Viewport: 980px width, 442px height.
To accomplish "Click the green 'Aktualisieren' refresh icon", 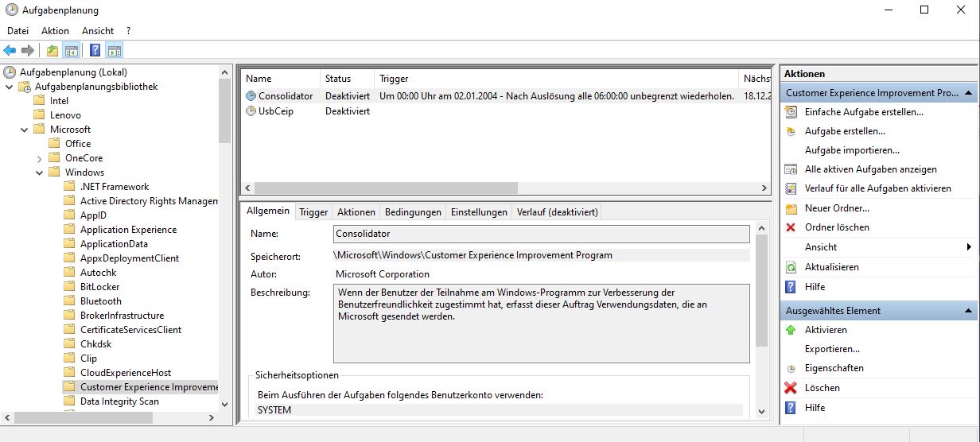I will (x=791, y=267).
